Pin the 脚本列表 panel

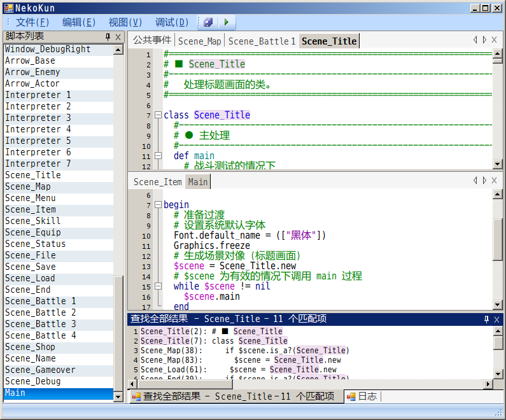pyautogui.click(x=108, y=37)
